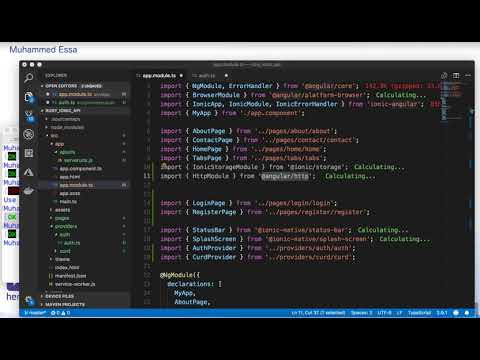Image resolution: width=480 pixels, height=360 pixels.
Task: Open the Extensions view icon
Action: [29, 153]
